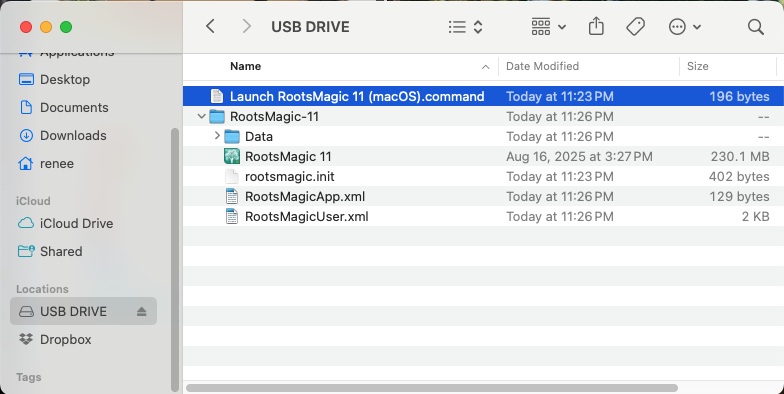
Task: Click the renee house icon
Action: [x=26, y=163]
